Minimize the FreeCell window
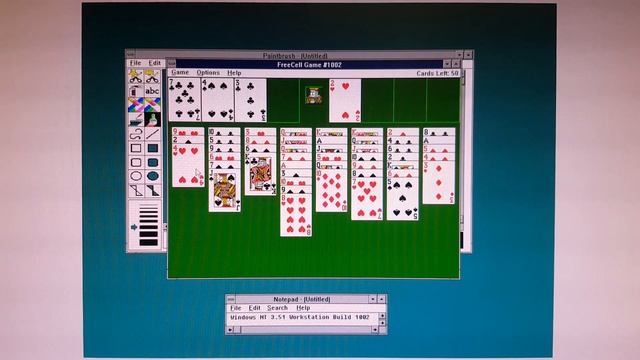This screenshot has height=360, width=640. (447, 64)
